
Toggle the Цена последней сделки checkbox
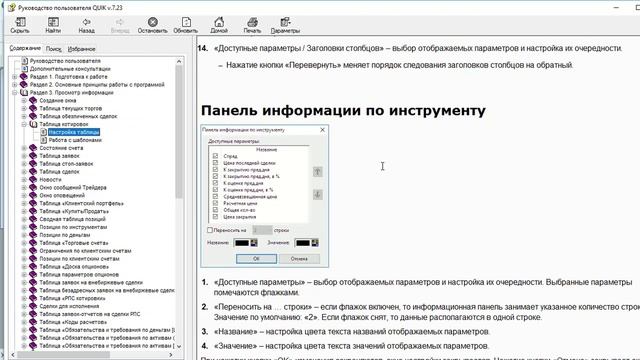tap(216, 163)
